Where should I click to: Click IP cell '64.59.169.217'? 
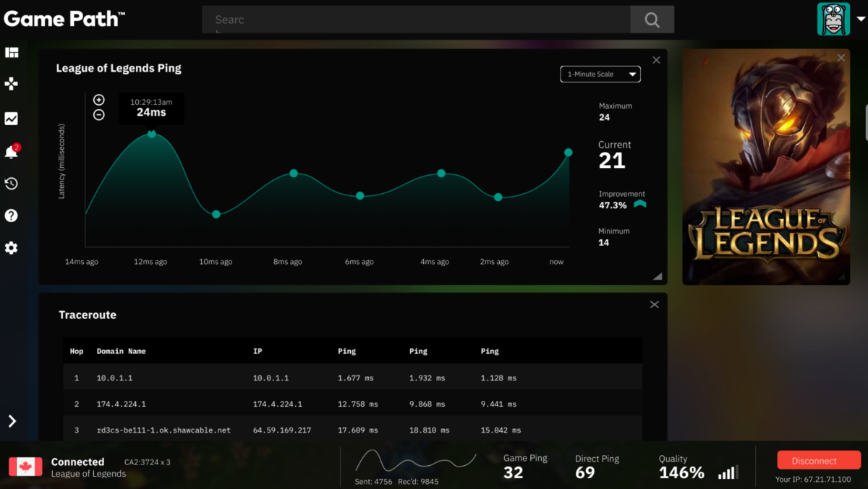click(282, 430)
